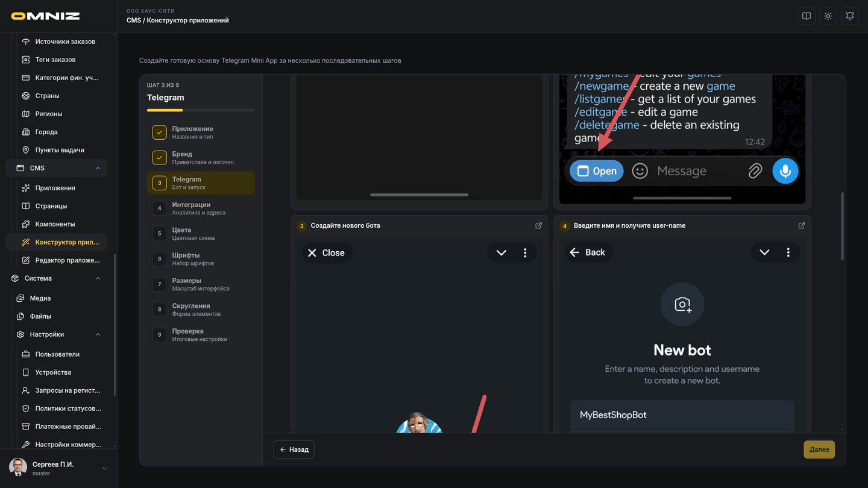
Task: Click the Теги заказов tag icon
Action: (26, 60)
